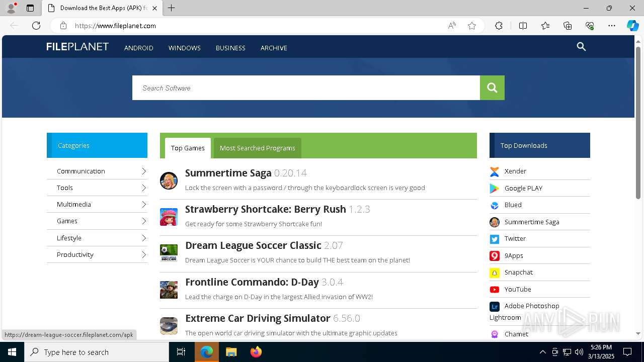
Task: Expand the Productivity category arrow
Action: click(143, 255)
